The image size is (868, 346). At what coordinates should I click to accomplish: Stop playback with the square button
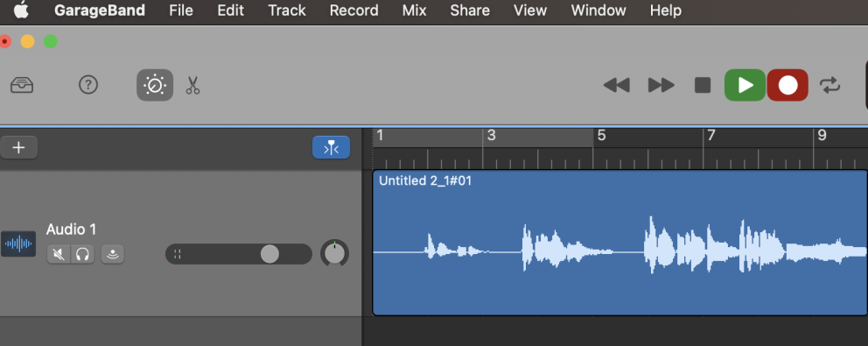tap(703, 85)
